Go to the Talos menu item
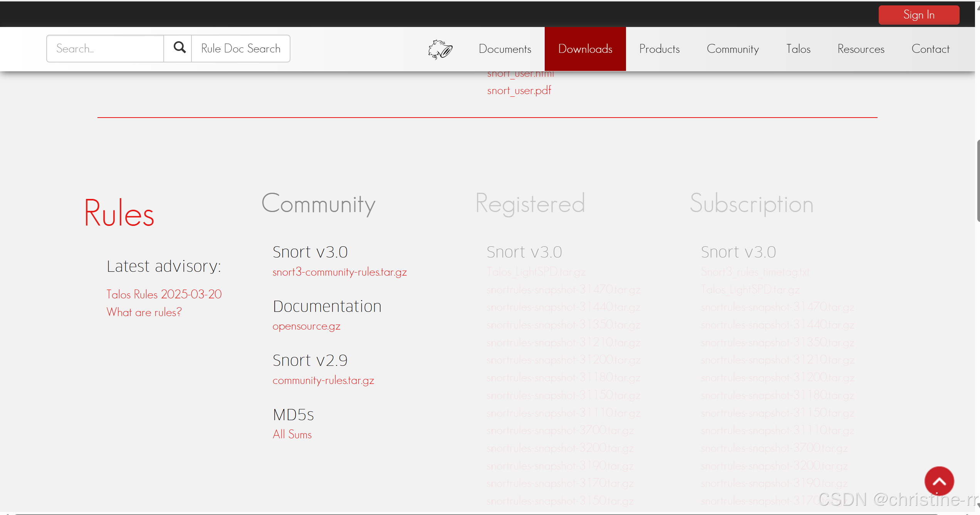The image size is (980, 515). [x=798, y=49]
